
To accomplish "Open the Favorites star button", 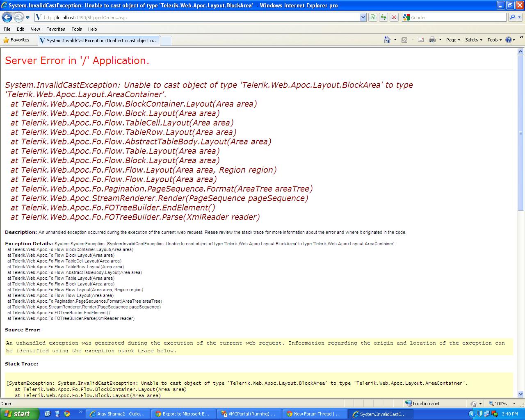I will click(16, 40).
